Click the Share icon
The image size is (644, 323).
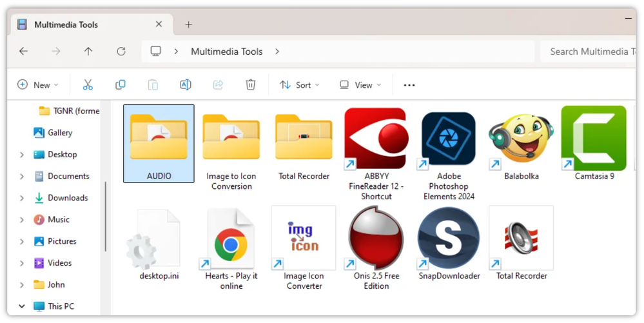pyautogui.click(x=218, y=85)
